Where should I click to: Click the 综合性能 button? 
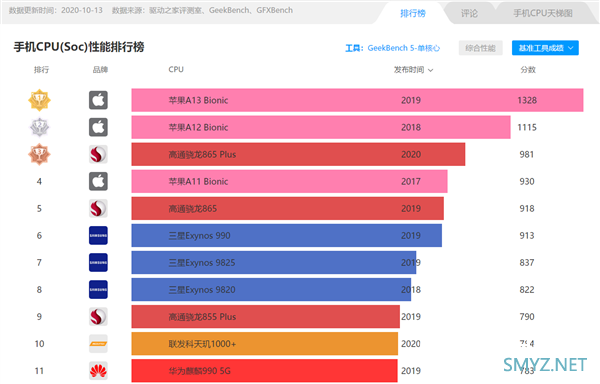(481, 48)
